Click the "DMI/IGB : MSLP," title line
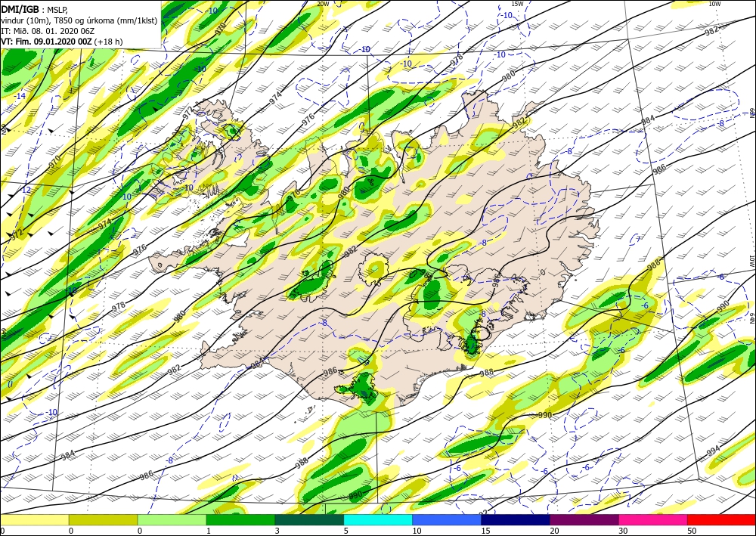This screenshot has height=536, width=756. tap(34, 9)
